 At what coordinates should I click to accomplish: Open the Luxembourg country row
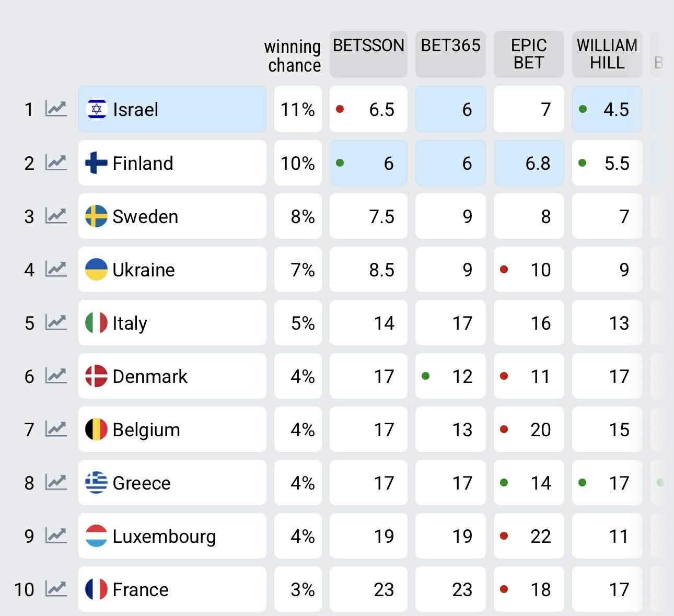tap(172, 536)
